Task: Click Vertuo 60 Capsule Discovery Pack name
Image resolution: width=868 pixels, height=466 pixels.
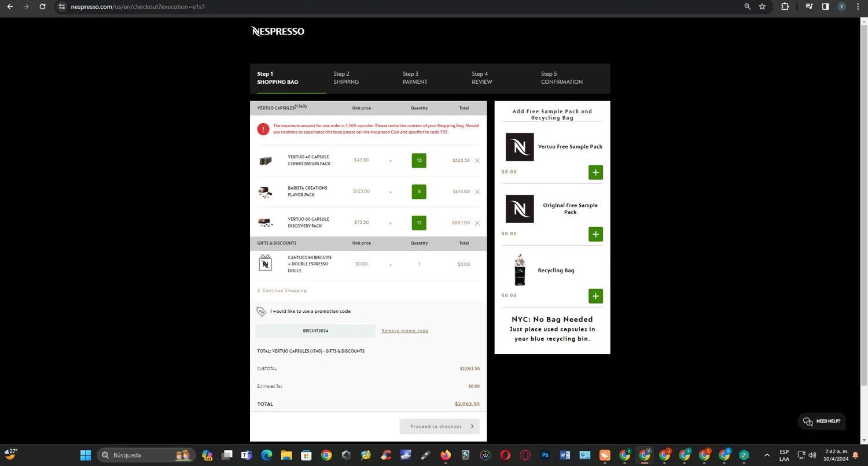Action: click(308, 223)
